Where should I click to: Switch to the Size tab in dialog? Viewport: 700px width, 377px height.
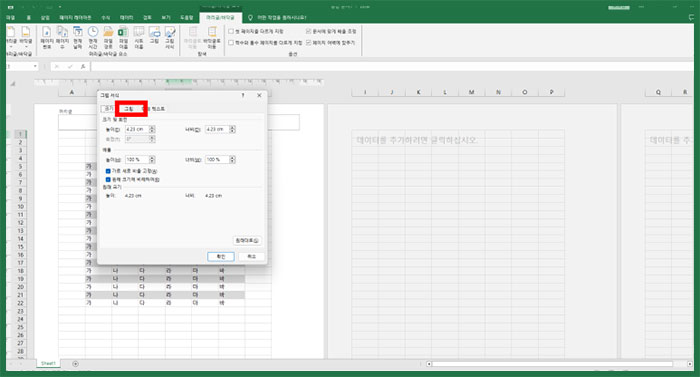[108, 109]
